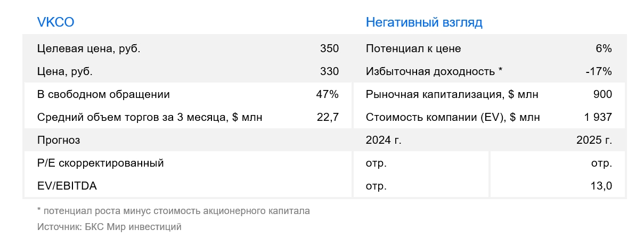
Task: Click the Негативный взгляд heading
Action: tap(424, 22)
